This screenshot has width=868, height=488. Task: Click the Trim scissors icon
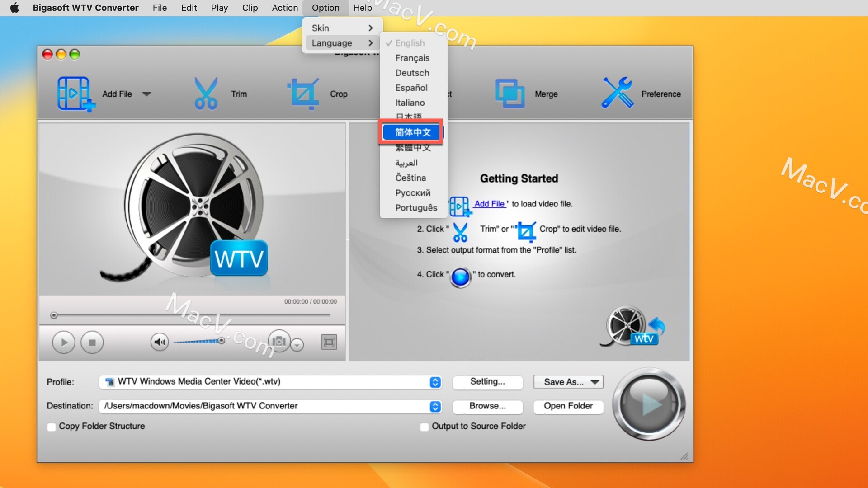pyautogui.click(x=206, y=94)
